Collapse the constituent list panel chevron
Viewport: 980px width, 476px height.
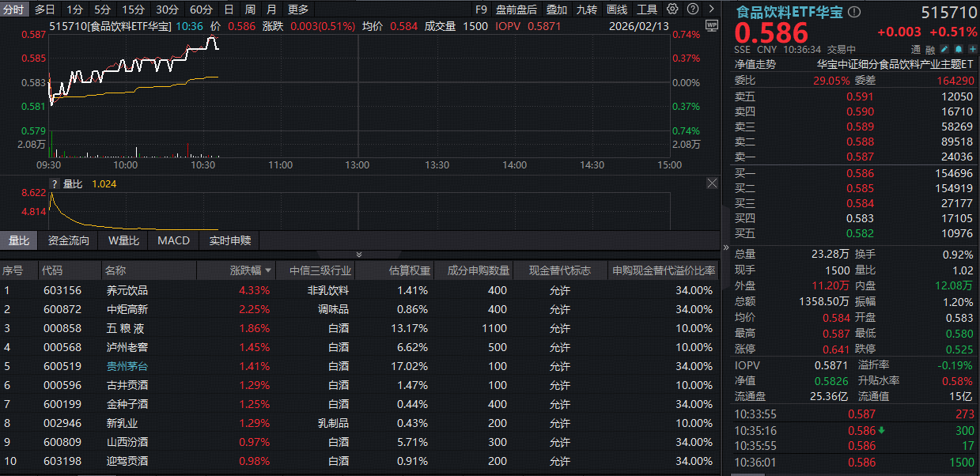click(x=358, y=255)
